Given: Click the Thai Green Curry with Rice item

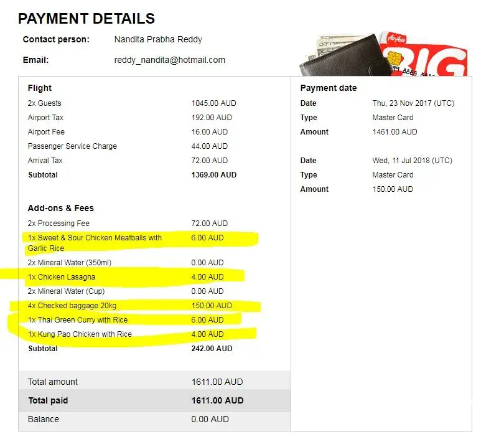Looking at the screenshot, I should pos(78,320).
